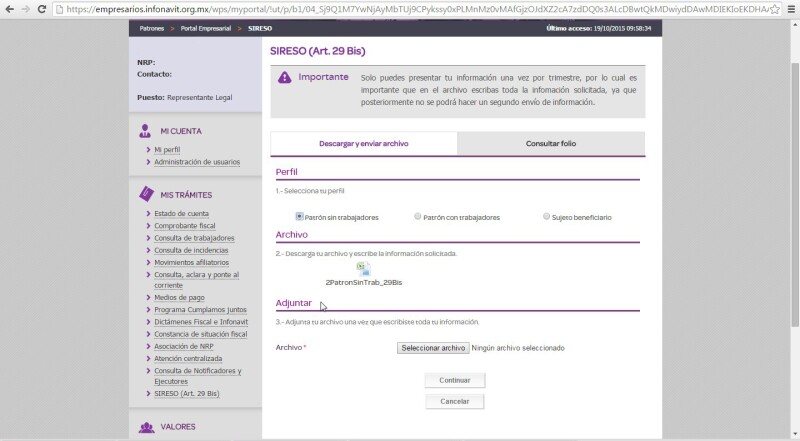Click scrollbar down arrow
800x441 pixels.
click(795, 436)
